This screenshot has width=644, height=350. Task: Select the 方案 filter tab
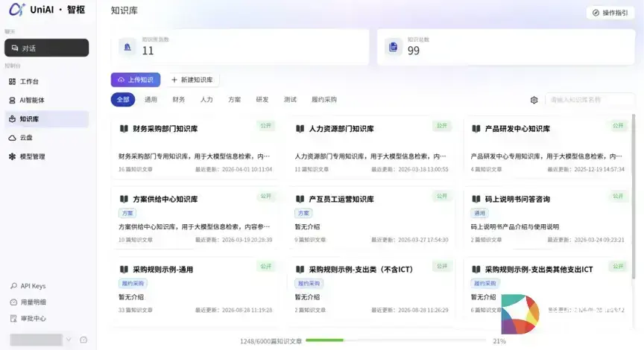point(235,100)
